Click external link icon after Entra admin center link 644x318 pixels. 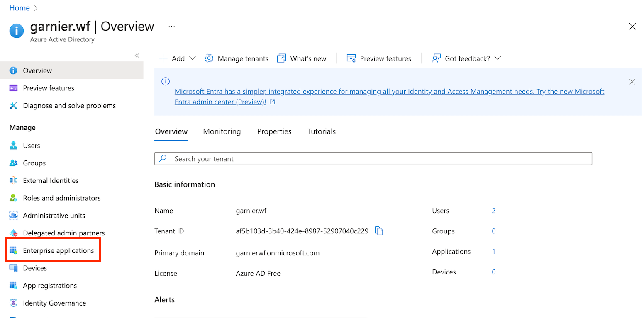[x=272, y=102]
